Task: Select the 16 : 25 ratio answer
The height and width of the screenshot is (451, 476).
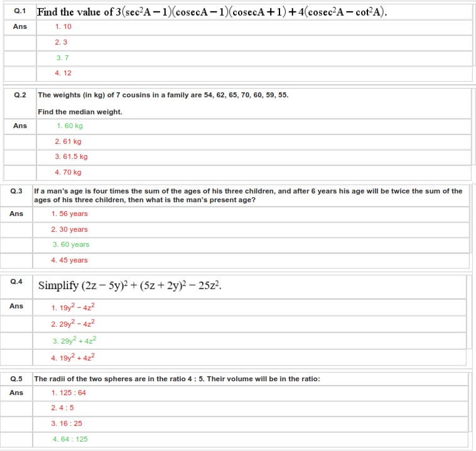Action: 67,423
